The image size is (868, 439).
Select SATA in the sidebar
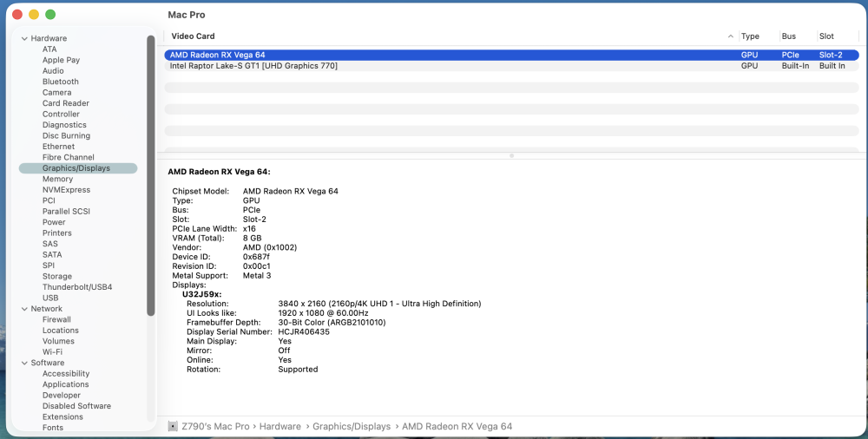coord(52,255)
